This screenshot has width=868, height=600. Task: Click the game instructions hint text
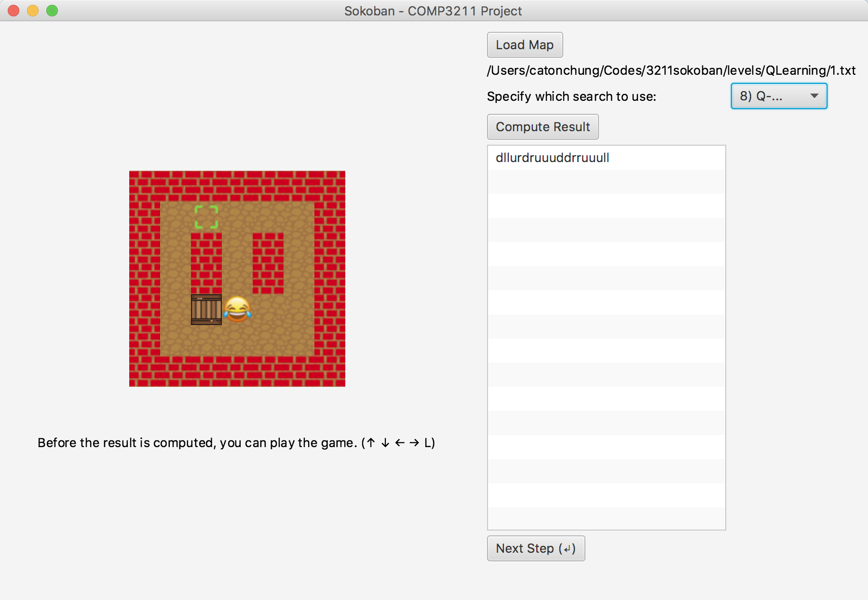(236, 443)
